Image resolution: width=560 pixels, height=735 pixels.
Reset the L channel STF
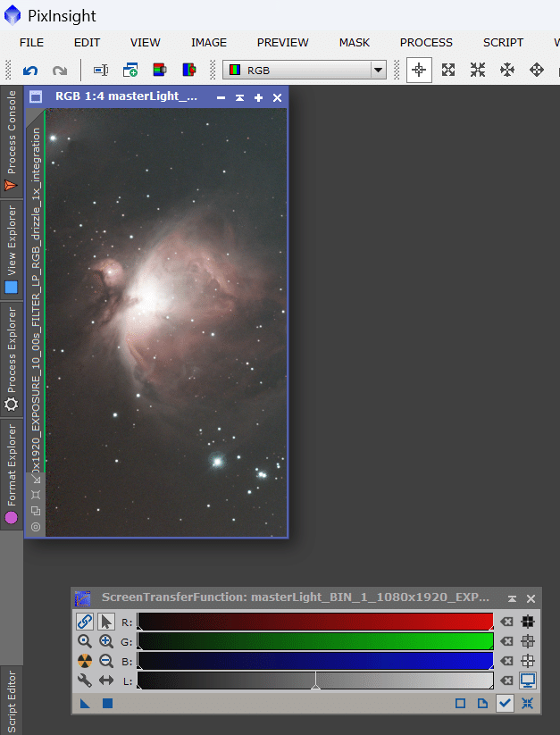pos(506,681)
